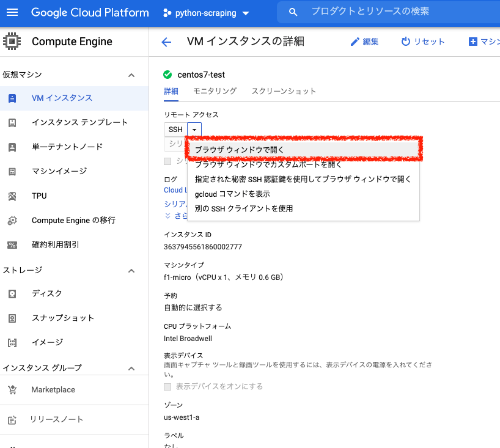The width and height of the screenshot is (500, 448).
Task: Click the リセット power icon
Action: pyautogui.click(x=405, y=42)
